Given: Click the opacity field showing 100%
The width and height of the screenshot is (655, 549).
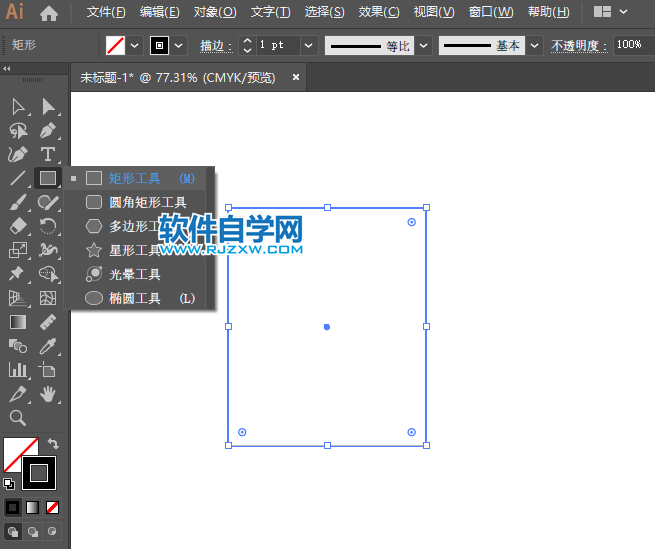Looking at the screenshot, I should click(x=629, y=45).
